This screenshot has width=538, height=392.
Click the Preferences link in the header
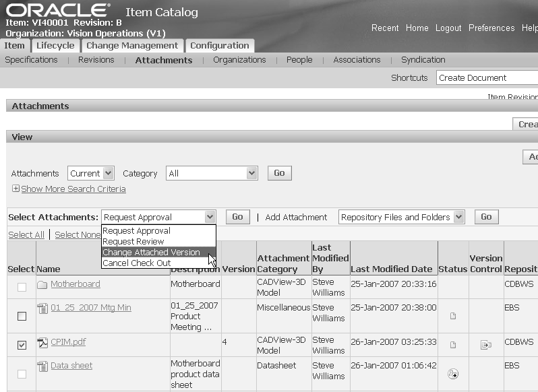pos(491,28)
